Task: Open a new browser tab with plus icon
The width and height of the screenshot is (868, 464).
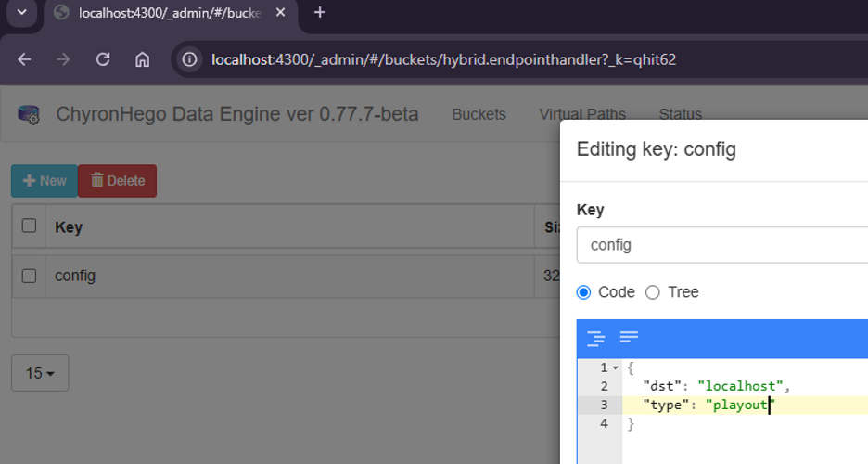Action: (x=320, y=12)
